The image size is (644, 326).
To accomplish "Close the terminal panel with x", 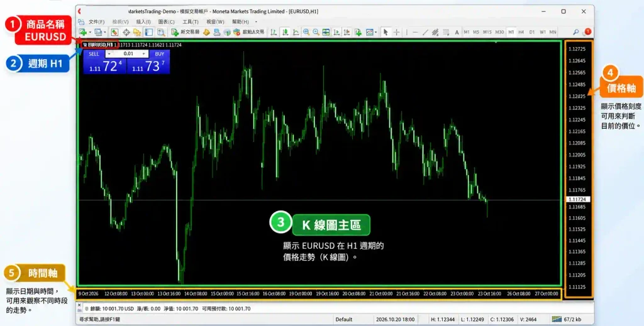I will [x=79, y=305].
